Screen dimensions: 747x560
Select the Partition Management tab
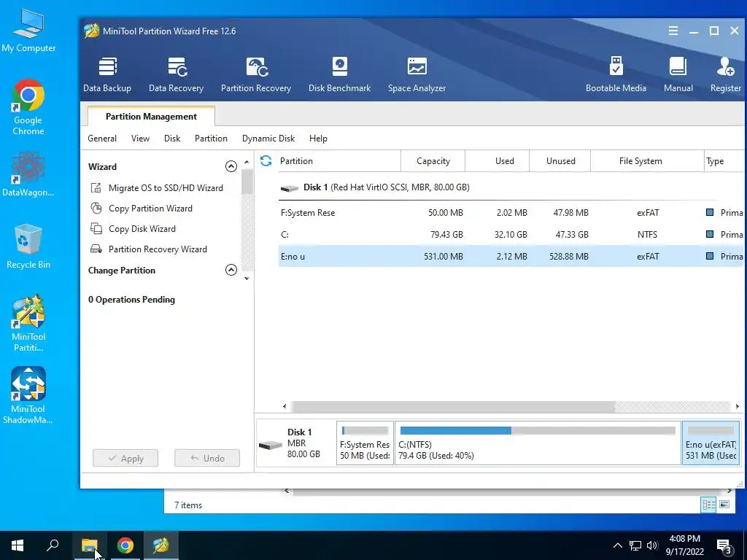pyautogui.click(x=151, y=116)
